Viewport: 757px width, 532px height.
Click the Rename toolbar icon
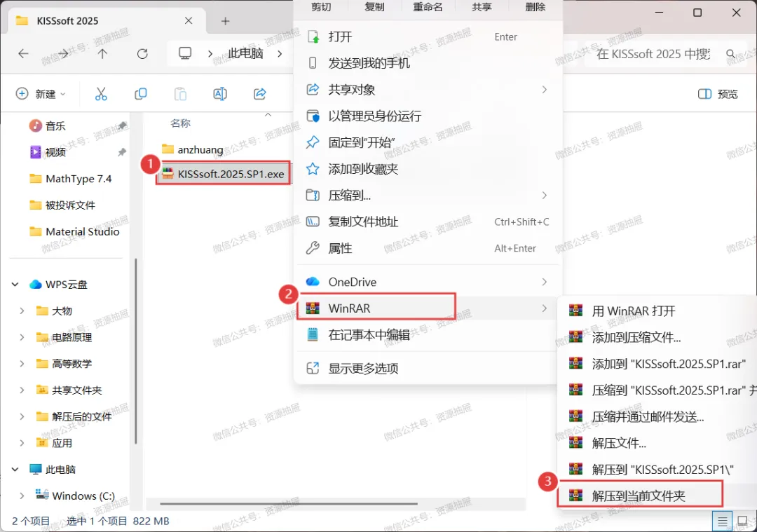(x=220, y=94)
